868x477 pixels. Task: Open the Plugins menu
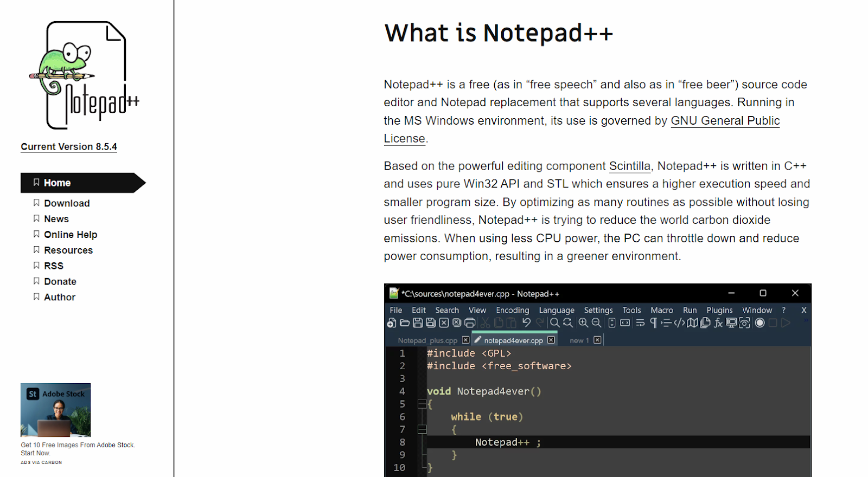tap(719, 310)
